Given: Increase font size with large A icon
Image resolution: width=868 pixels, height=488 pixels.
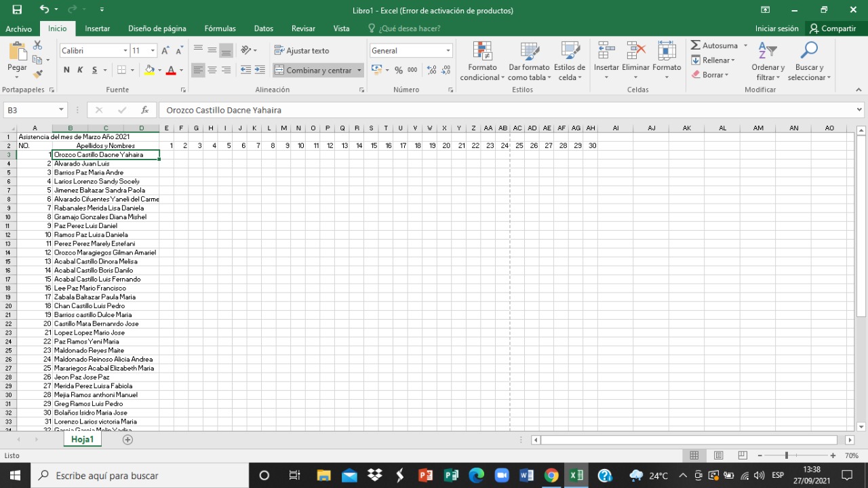Looking at the screenshot, I should tap(165, 51).
